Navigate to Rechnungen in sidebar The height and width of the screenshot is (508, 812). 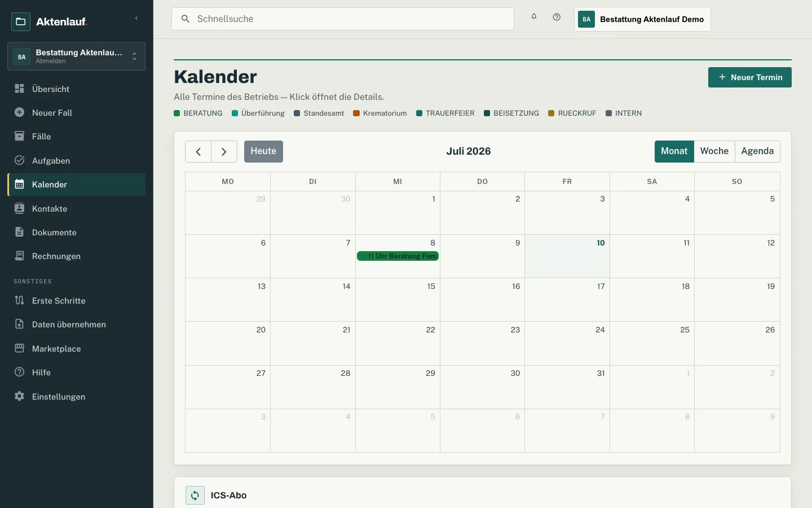click(x=76, y=256)
